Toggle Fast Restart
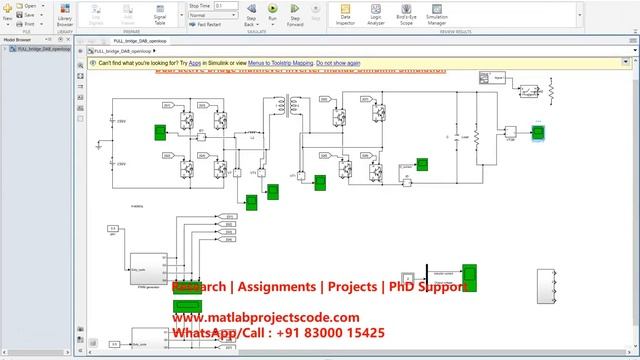This screenshot has width=640, height=360. (205, 24)
